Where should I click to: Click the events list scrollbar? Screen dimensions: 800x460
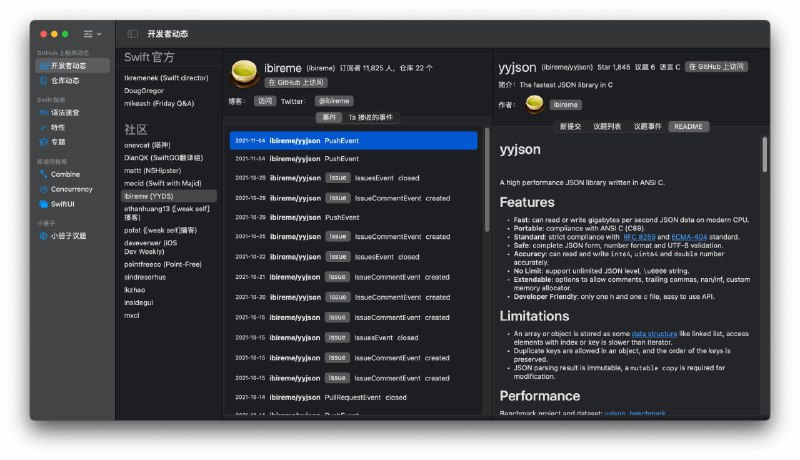click(x=487, y=180)
